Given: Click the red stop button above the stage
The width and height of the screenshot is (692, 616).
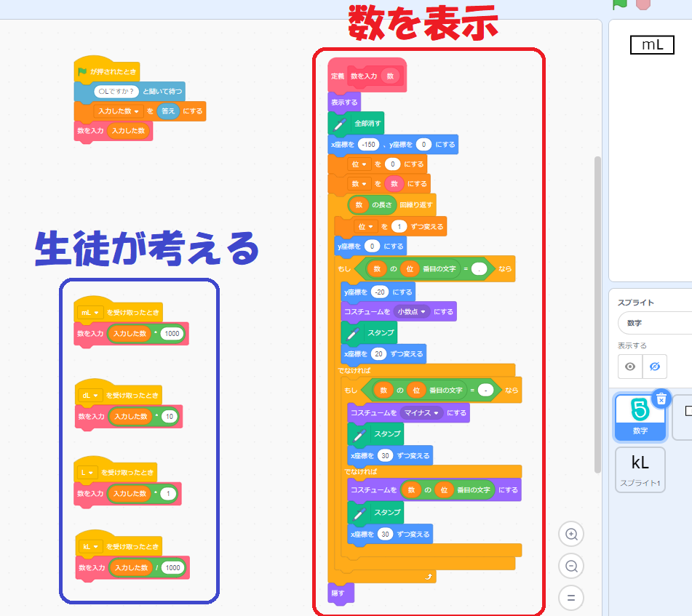Looking at the screenshot, I should click(643, 3).
